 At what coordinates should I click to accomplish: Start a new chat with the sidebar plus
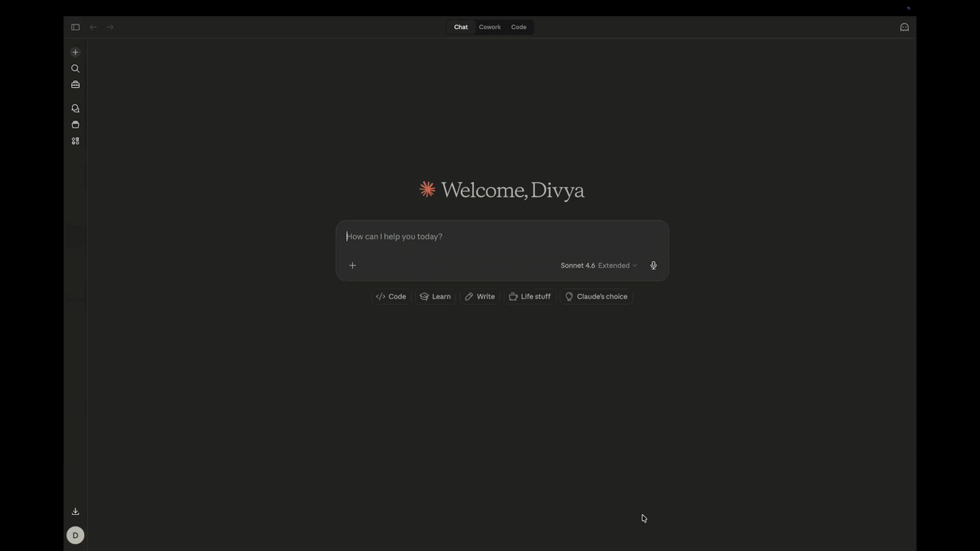pos(75,52)
